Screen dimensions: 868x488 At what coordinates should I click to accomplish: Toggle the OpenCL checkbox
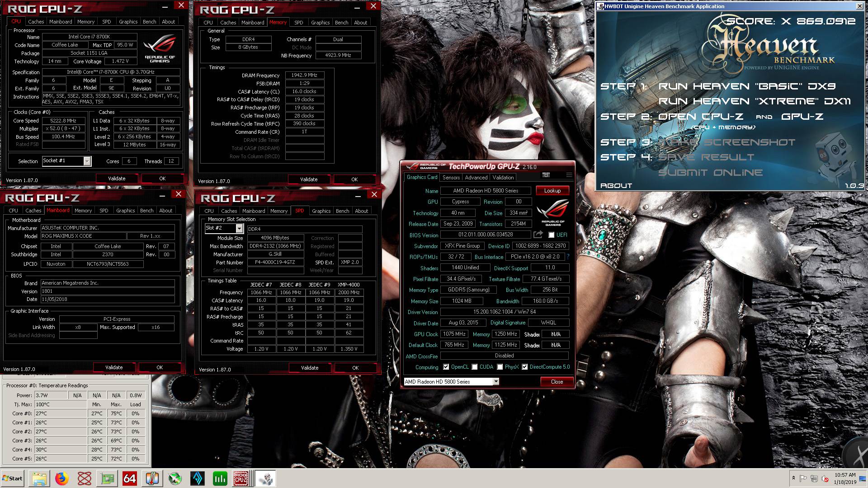(446, 367)
